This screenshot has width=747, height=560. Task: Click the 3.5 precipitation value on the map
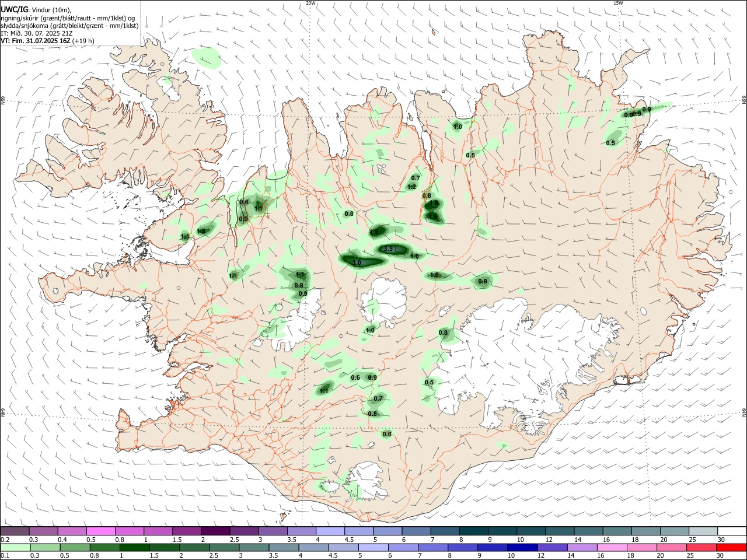(x=388, y=249)
